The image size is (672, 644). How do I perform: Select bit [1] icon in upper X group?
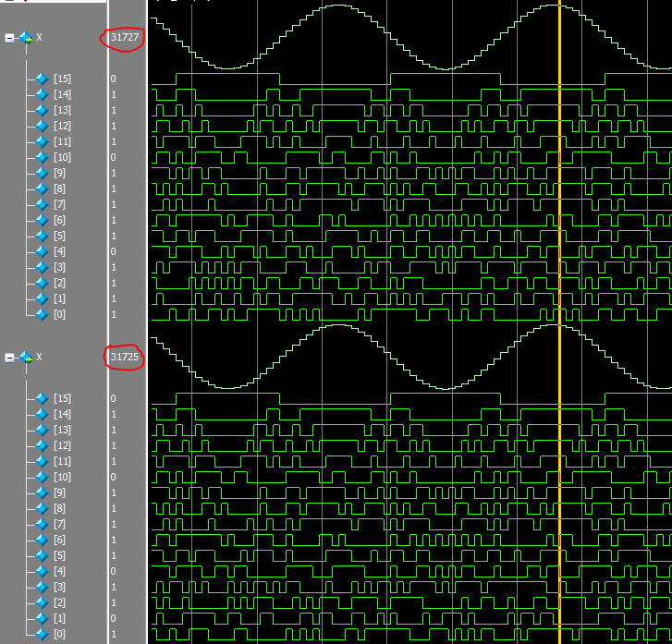pyautogui.click(x=42, y=298)
